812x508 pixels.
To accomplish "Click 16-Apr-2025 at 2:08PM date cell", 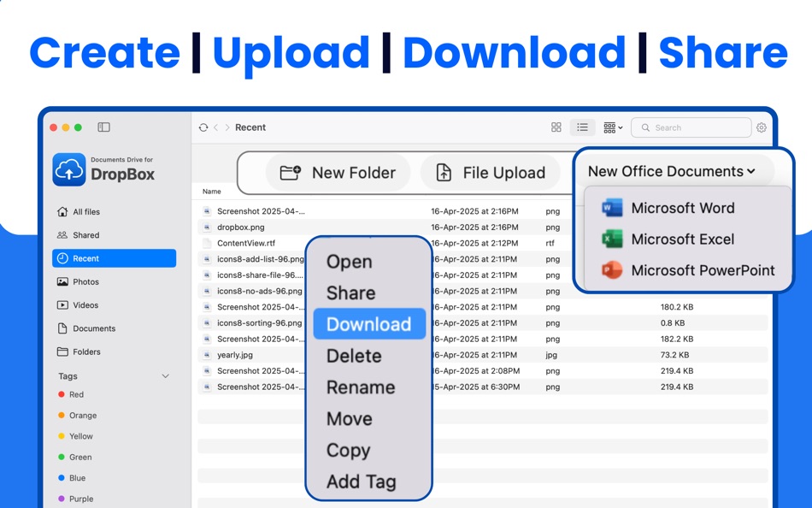I will click(x=475, y=370).
